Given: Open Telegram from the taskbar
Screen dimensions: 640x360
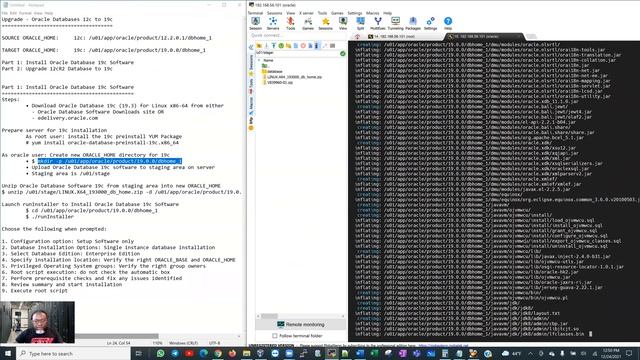Looking at the screenshot, I should click(x=175, y=353).
